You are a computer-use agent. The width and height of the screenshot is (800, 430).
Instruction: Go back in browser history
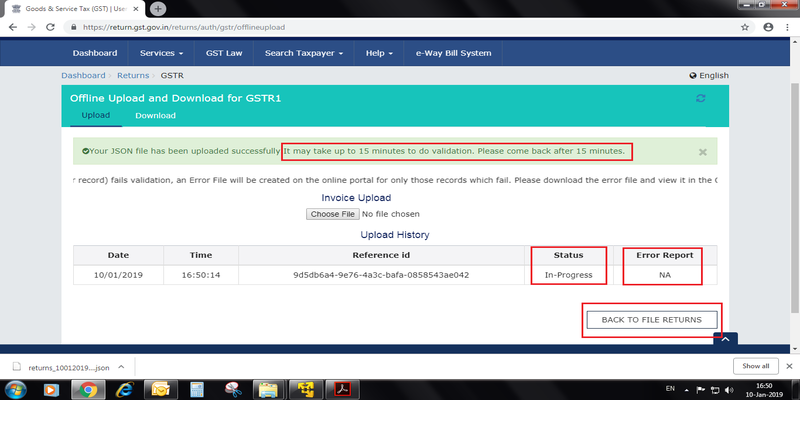[13, 27]
